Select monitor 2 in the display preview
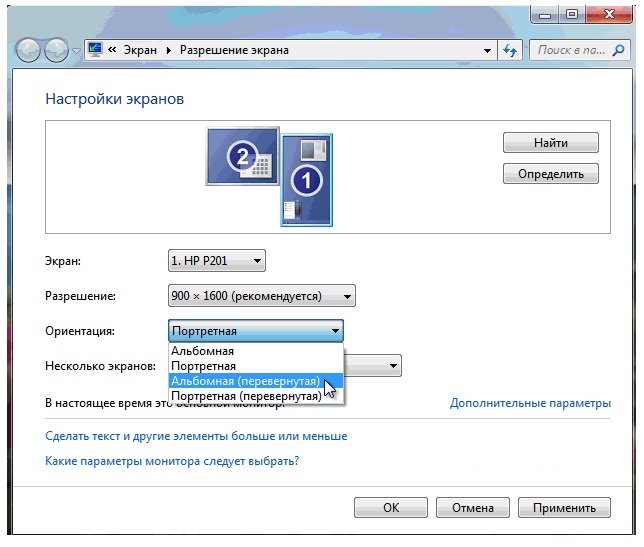Image resolution: width=644 pixels, height=547 pixels. coord(242,156)
